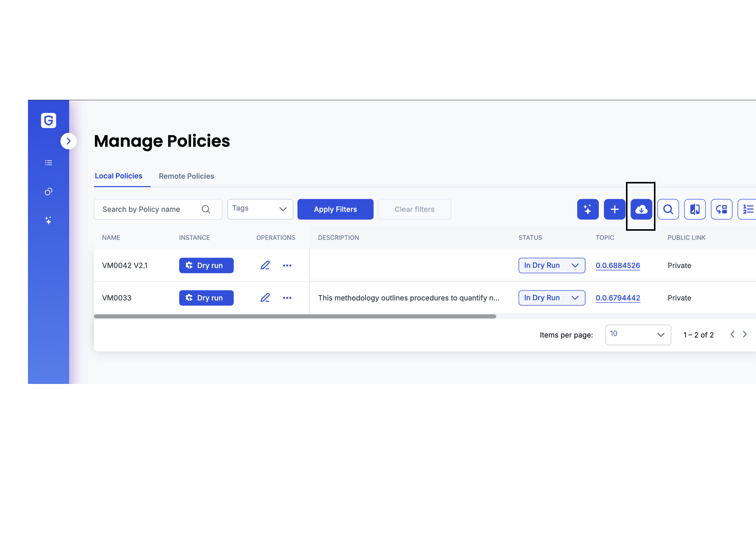Click the sidebar AI sparkle icon
Image resolution: width=756 pixels, height=553 pixels.
(48, 221)
